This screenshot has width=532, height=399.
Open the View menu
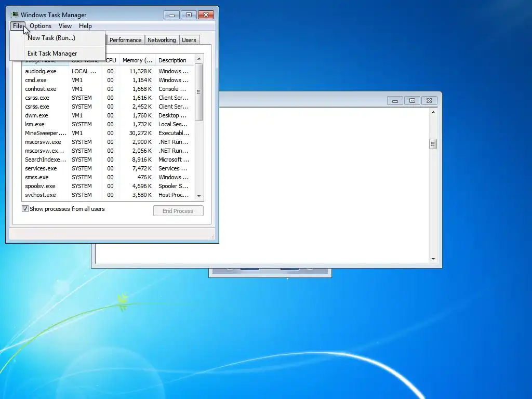coord(65,26)
